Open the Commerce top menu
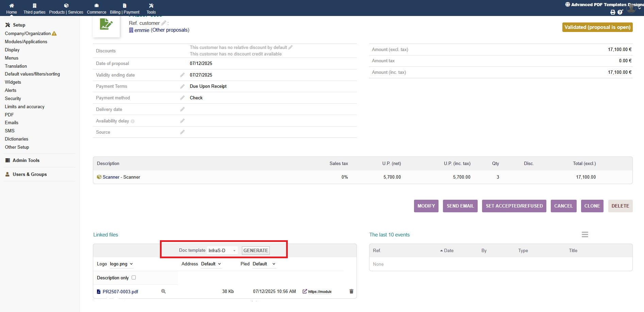 97,9
